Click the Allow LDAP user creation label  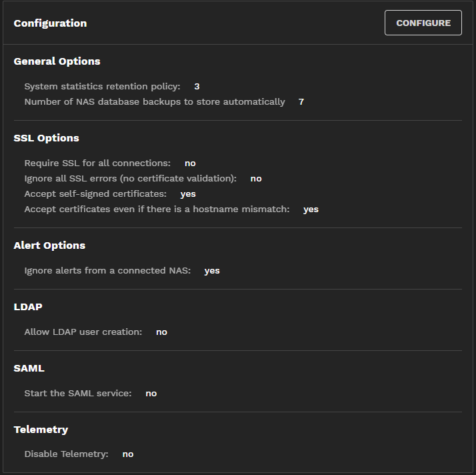coord(83,332)
